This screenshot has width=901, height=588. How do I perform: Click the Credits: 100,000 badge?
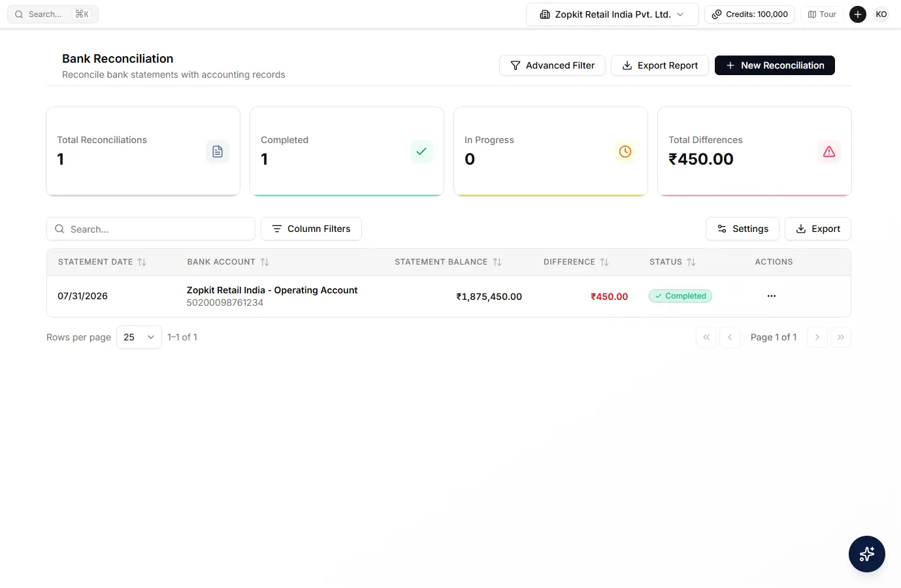tap(749, 14)
